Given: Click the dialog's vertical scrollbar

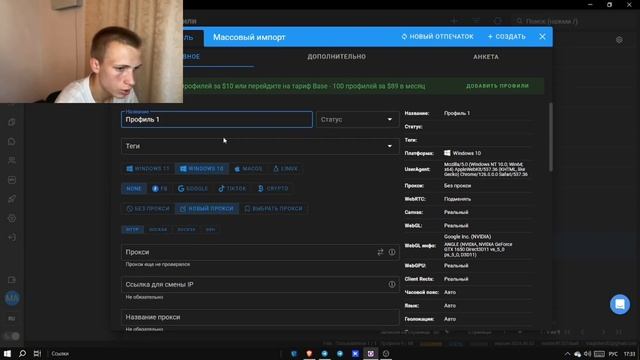Looking at the screenshot, I should (x=551, y=137).
